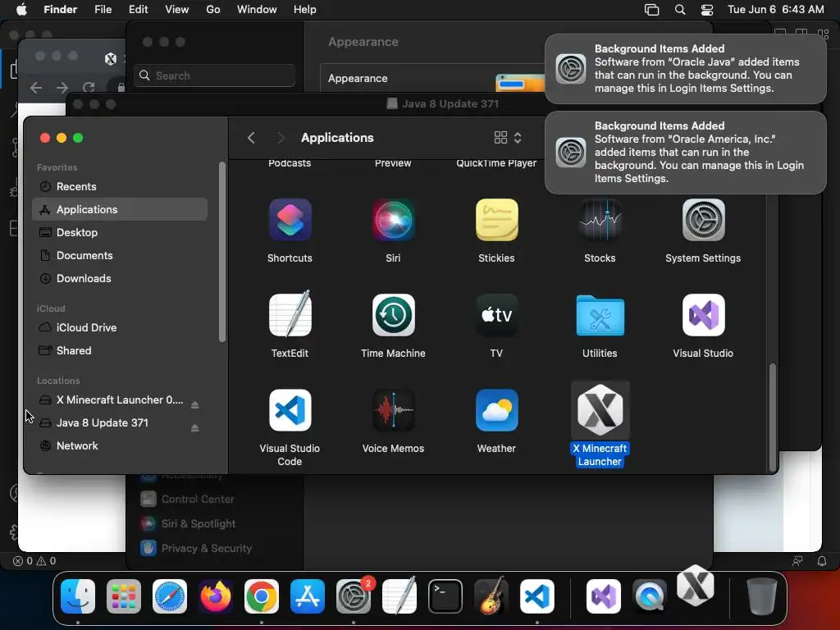840x630 pixels.
Task: Open the Utilities folder icon
Action: click(600, 316)
